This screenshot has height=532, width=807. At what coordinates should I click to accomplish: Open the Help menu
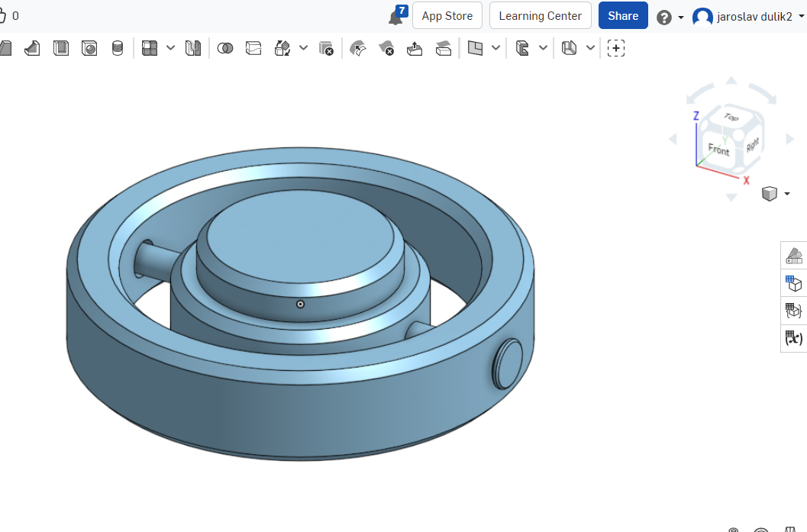tap(670, 17)
